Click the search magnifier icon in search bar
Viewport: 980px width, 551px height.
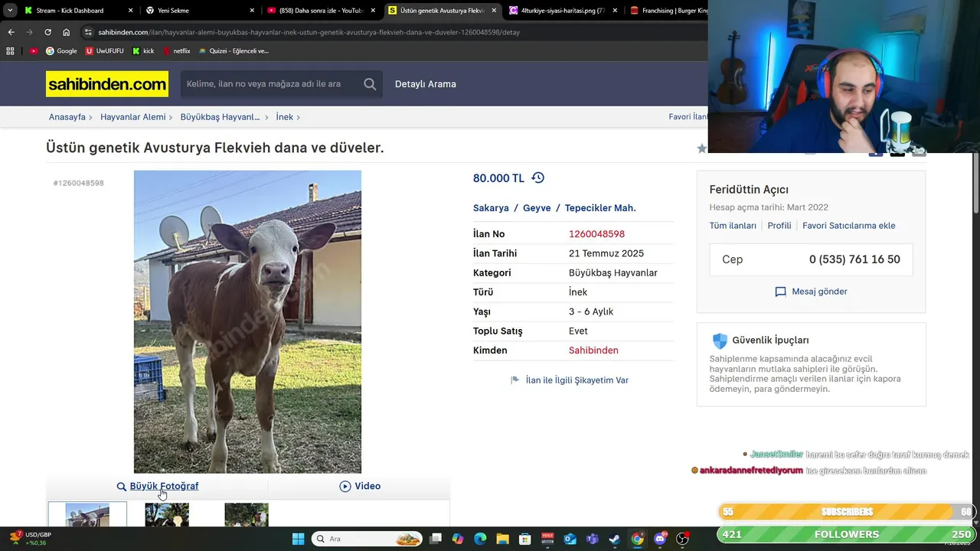point(370,84)
